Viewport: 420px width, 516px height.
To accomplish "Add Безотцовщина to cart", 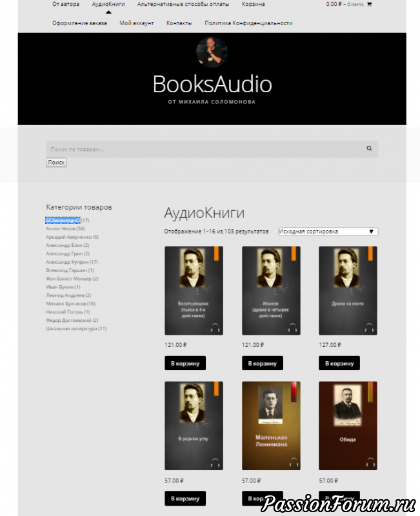I will (x=185, y=363).
